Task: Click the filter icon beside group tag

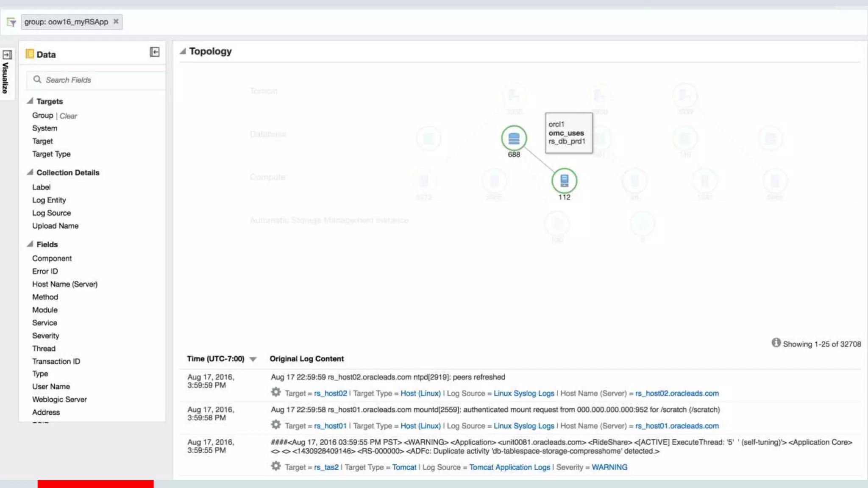Action: 11,22
